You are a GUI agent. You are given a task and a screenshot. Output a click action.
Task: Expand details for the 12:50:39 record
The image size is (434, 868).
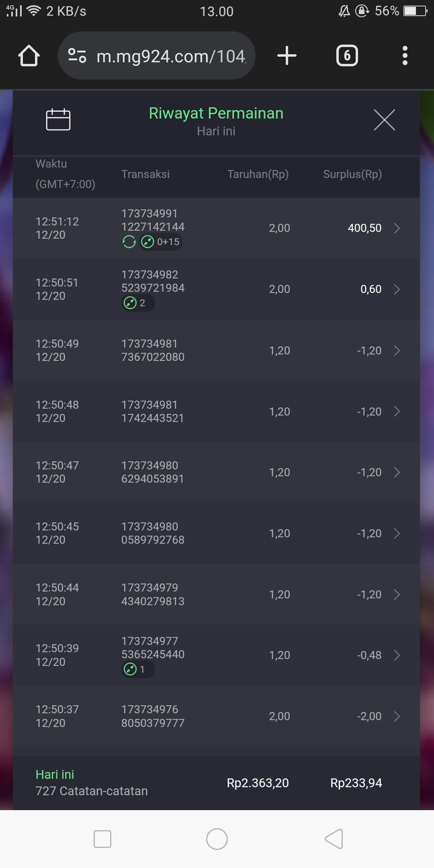(397, 655)
